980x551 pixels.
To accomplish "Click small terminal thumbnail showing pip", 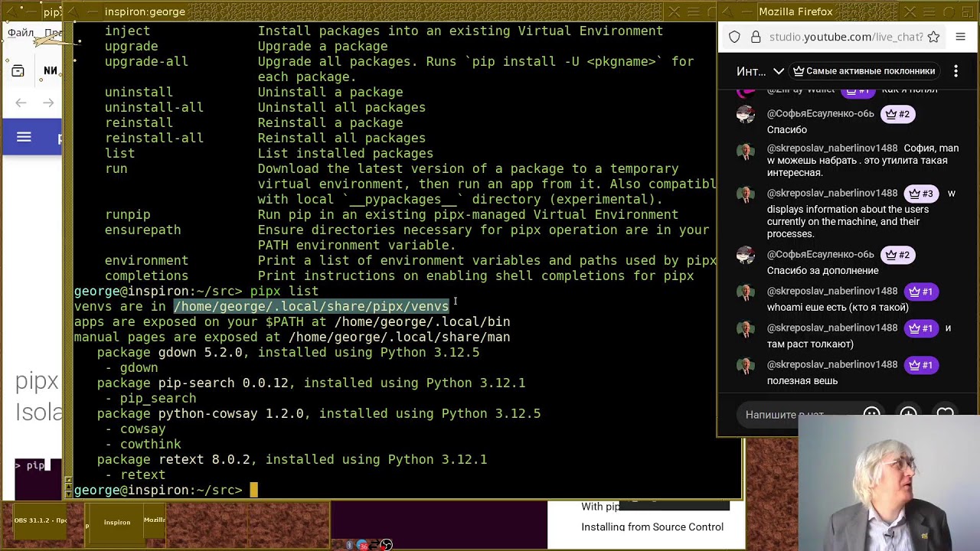I will (x=38, y=478).
